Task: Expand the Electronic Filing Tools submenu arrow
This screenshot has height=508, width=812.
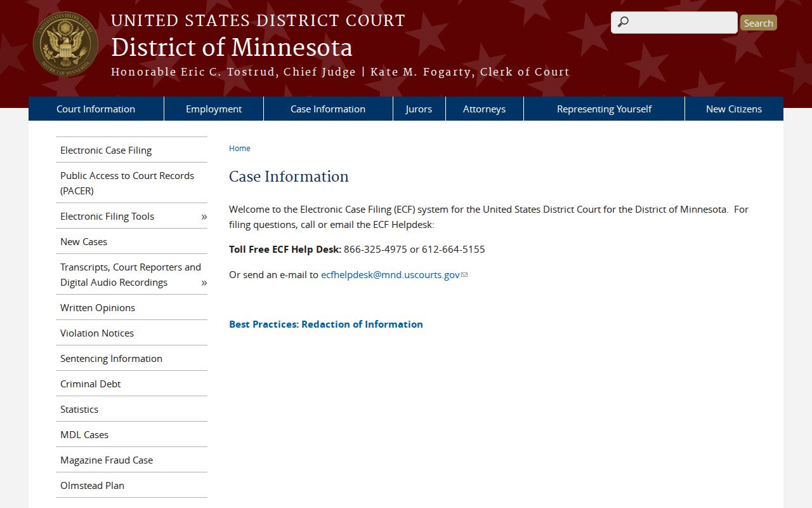Action: [204, 217]
